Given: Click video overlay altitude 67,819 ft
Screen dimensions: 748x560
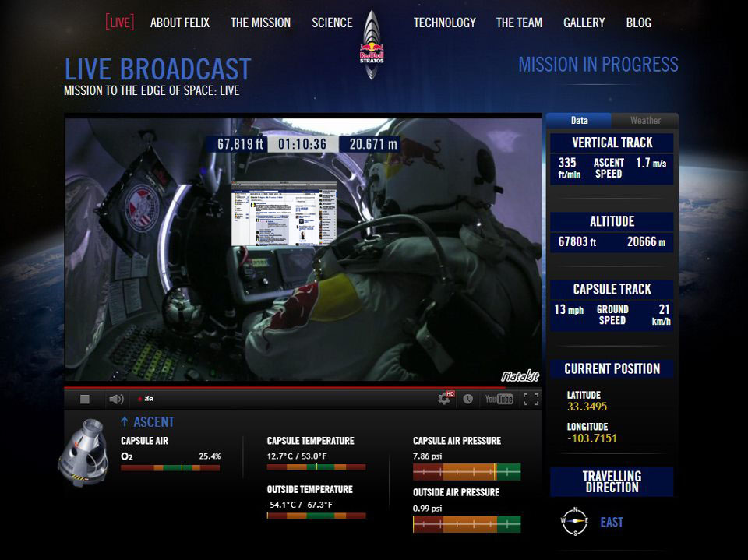Looking at the screenshot, I should pos(240,144).
